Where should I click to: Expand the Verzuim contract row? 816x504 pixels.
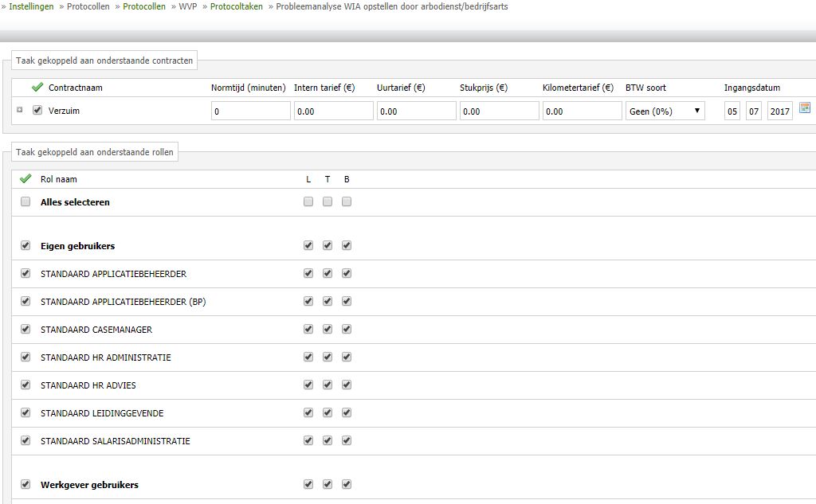(20, 110)
